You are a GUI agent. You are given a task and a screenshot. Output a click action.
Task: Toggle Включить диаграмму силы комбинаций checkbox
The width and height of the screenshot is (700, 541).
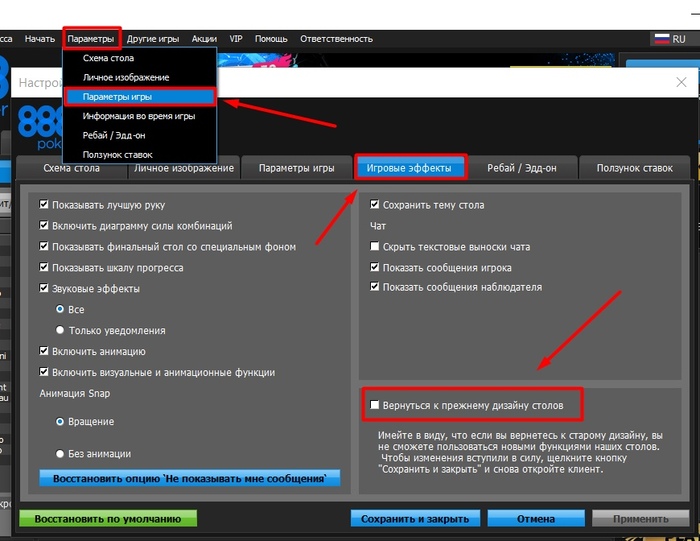pyautogui.click(x=44, y=225)
